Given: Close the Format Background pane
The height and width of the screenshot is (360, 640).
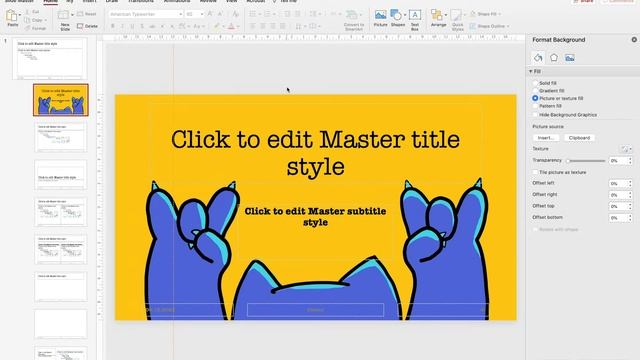Looking at the screenshot, I should 634,40.
